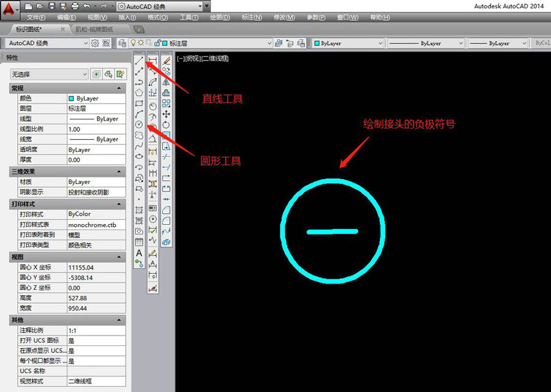Click the Plot (print) icon
Screen dimensions: 551x392
pyautogui.click(x=75, y=6)
